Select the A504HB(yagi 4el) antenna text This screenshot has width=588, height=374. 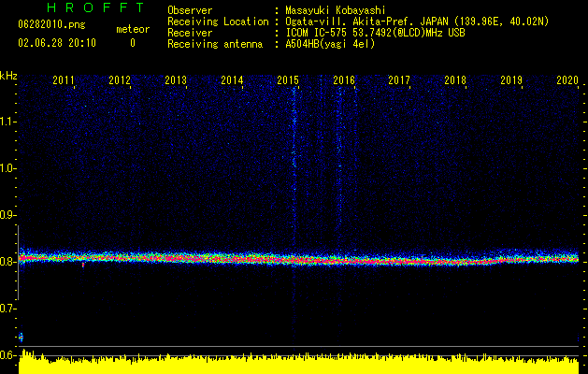click(330, 44)
